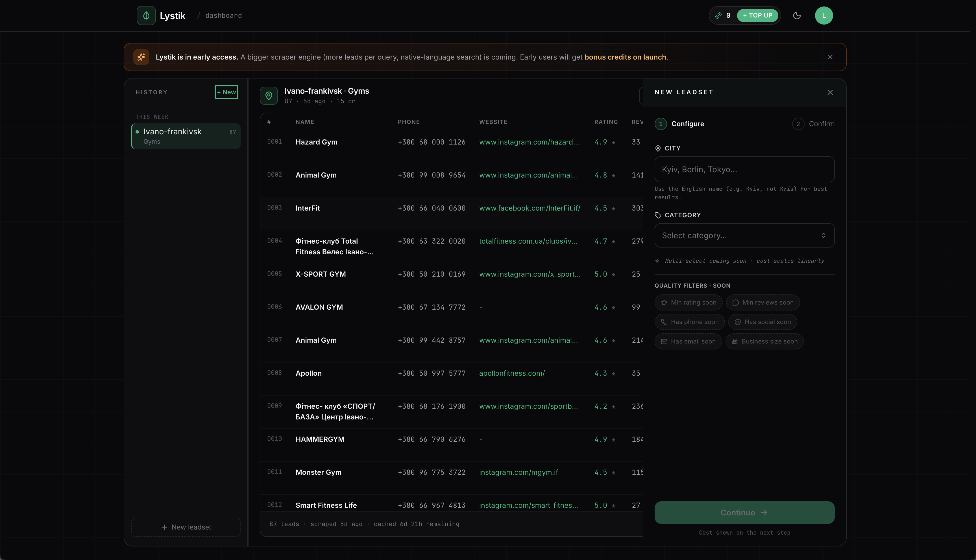Open the user avatar L menu
This screenshot has width=976, height=560.
[824, 16]
